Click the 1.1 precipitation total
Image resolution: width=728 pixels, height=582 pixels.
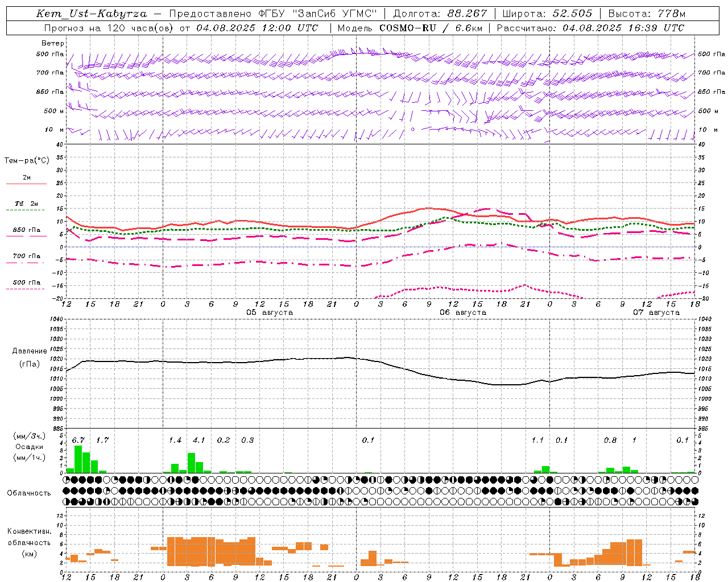(x=537, y=440)
